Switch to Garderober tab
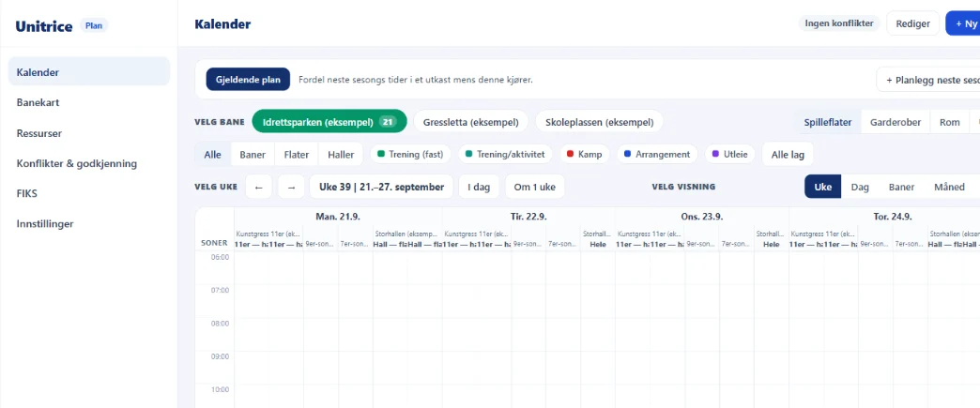The width and height of the screenshot is (980, 408). click(x=895, y=123)
